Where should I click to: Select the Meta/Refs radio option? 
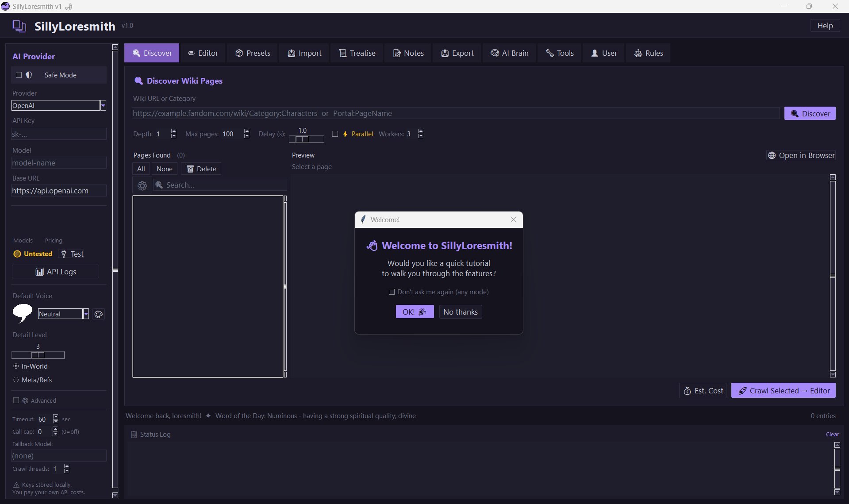[16, 380]
